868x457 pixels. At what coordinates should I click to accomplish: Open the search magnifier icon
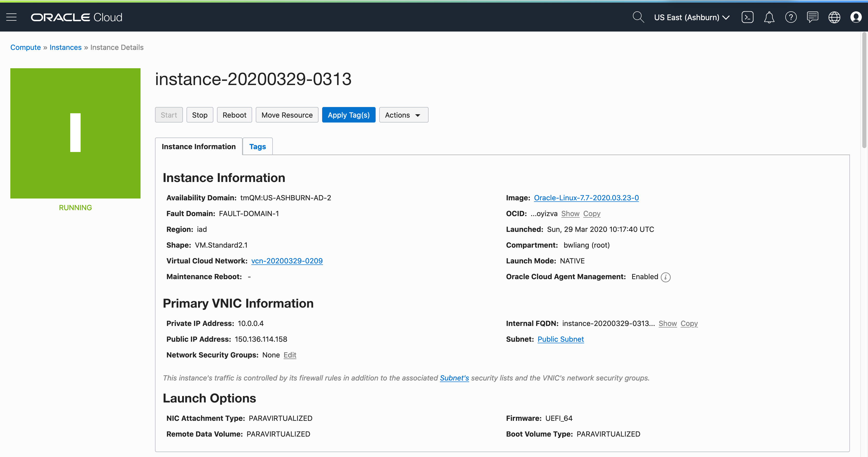638,17
